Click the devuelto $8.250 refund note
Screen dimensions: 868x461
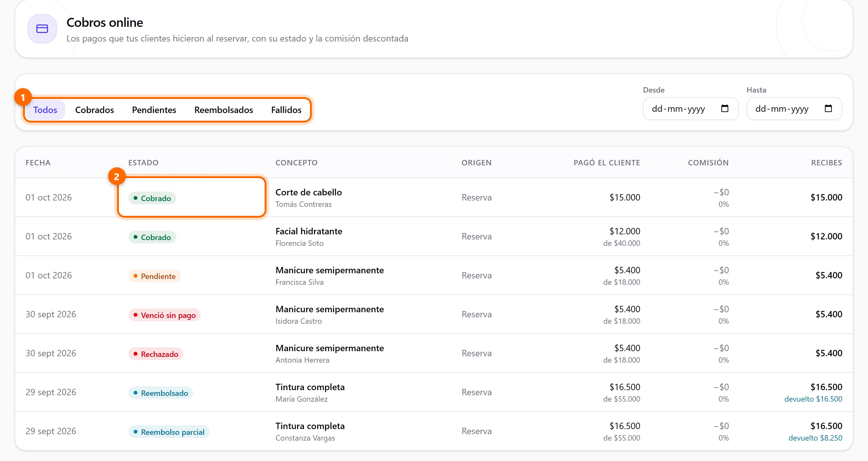815,438
